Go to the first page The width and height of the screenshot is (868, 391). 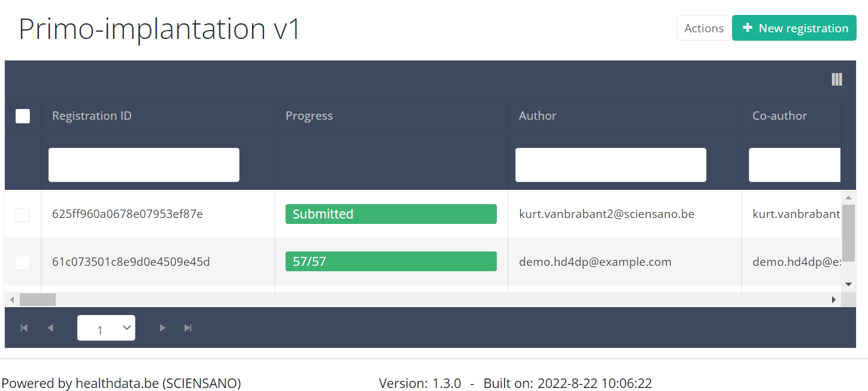[24, 328]
